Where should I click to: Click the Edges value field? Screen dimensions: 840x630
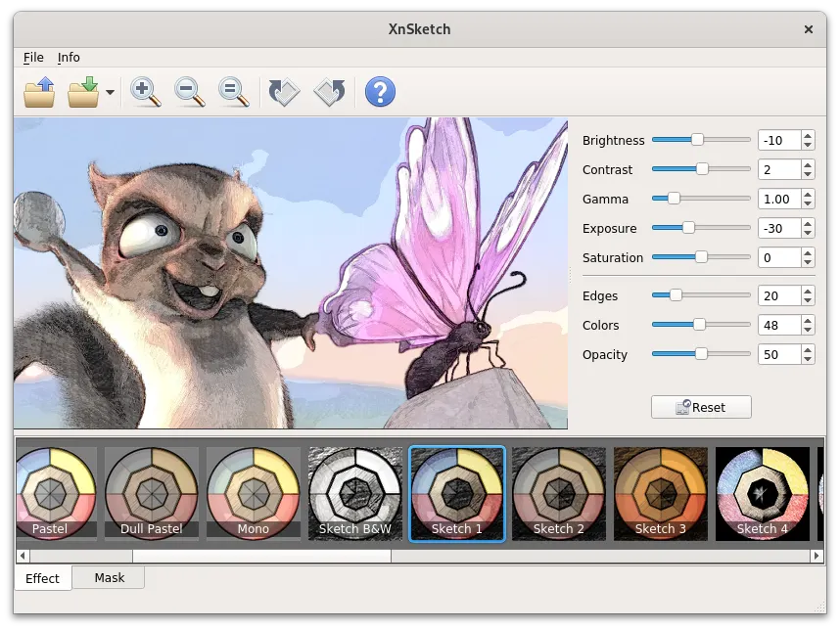(x=779, y=296)
